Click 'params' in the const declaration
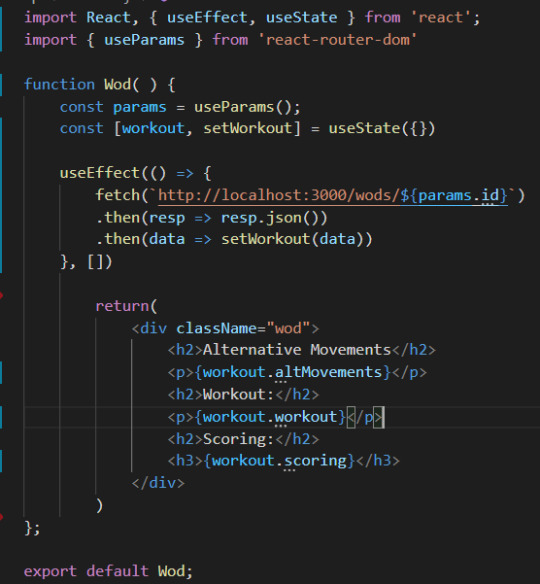Viewport: 540px width, 584px height. click(x=140, y=107)
